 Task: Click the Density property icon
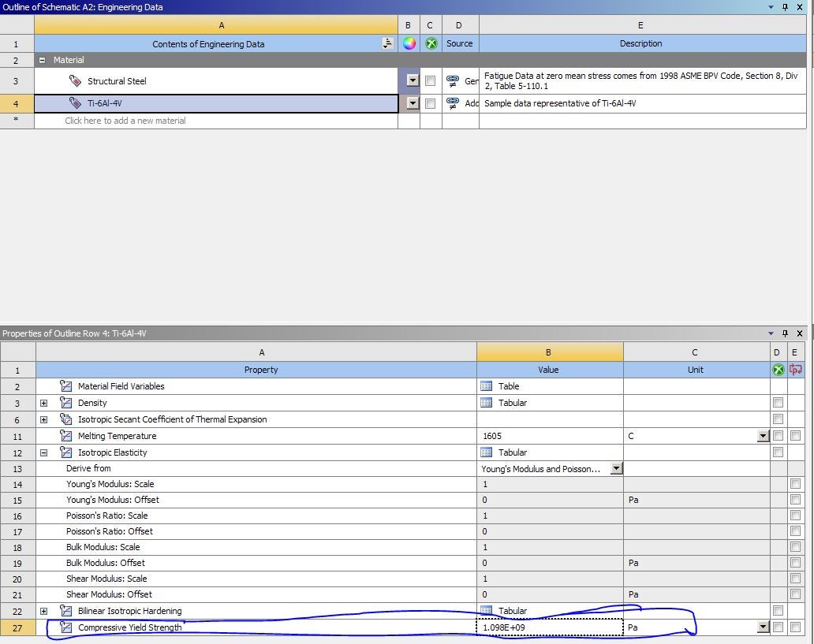[66, 402]
